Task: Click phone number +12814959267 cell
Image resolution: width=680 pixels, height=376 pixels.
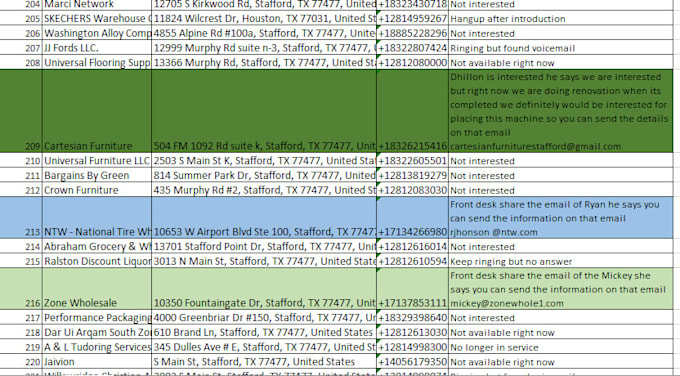Action: click(x=412, y=19)
